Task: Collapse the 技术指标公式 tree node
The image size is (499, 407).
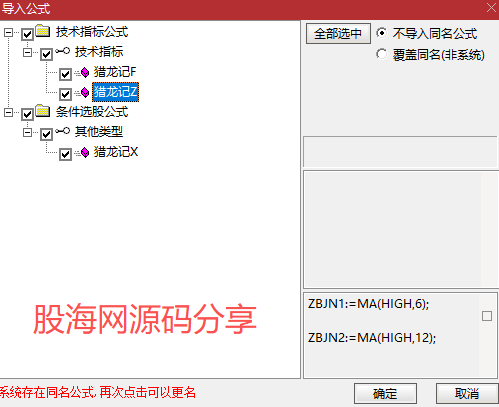Action: coord(8,32)
